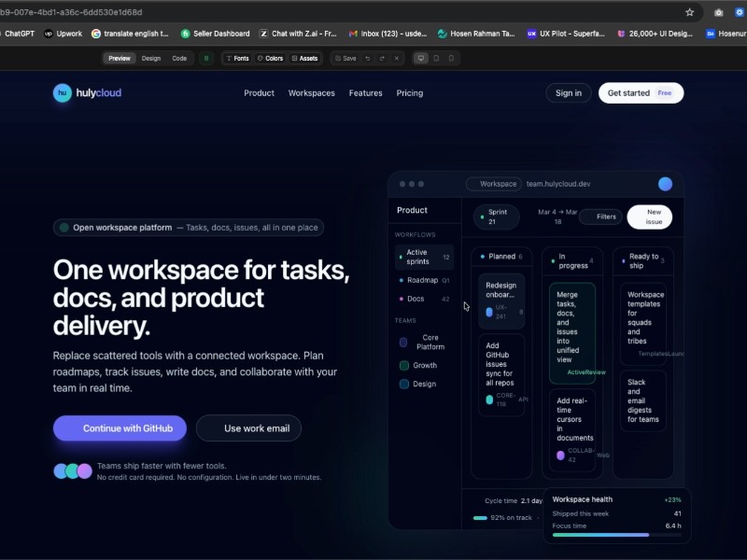
Task: Switch to the Design tab
Action: tap(151, 58)
